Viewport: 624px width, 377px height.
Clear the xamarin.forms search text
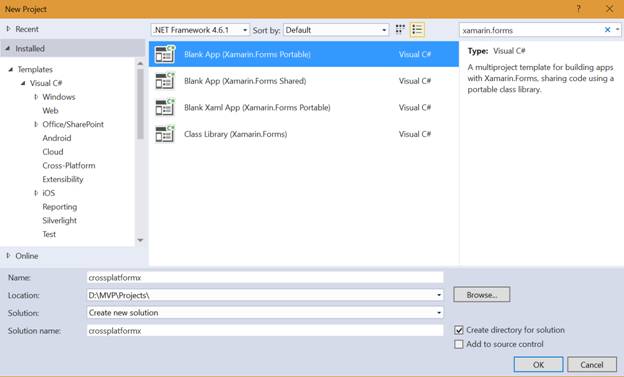607,30
